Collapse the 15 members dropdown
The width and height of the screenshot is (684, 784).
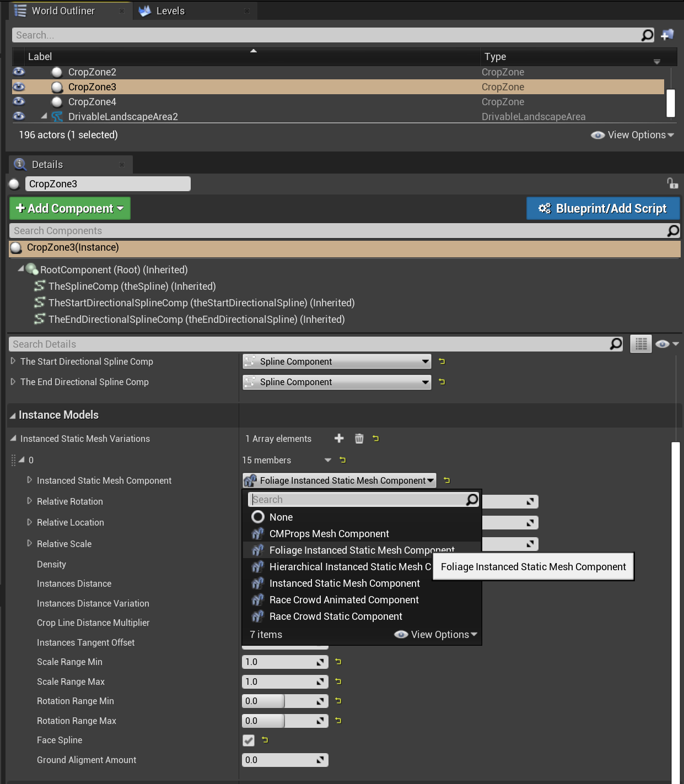[327, 460]
